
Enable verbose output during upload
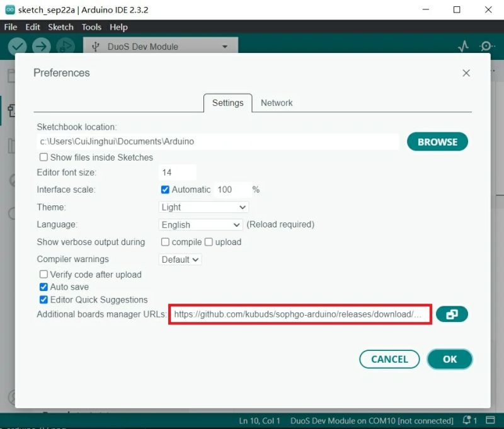coord(209,242)
